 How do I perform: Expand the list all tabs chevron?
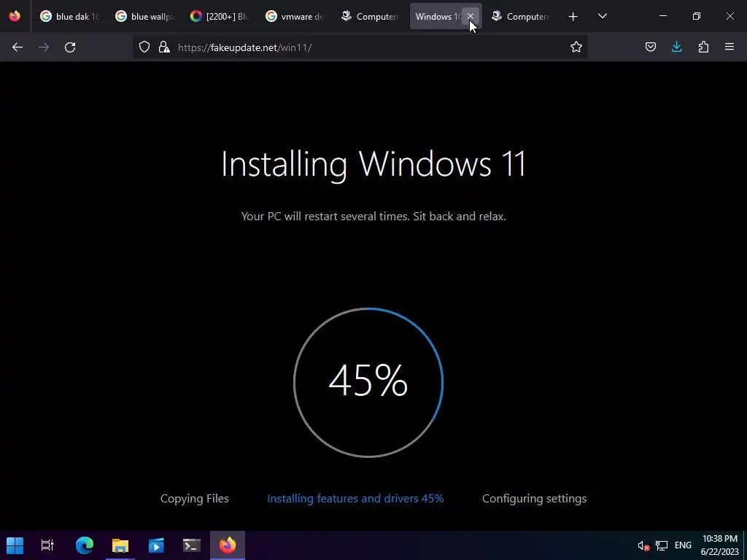[x=602, y=16]
